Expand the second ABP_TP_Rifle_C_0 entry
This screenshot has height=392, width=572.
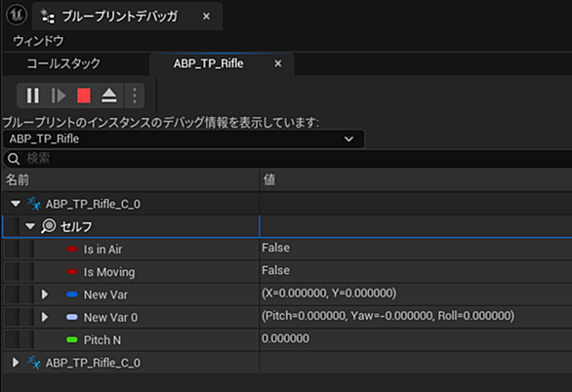[16, 363]
